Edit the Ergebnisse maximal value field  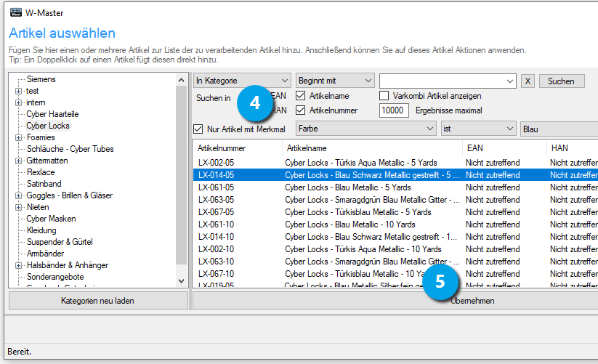(394, 110)
